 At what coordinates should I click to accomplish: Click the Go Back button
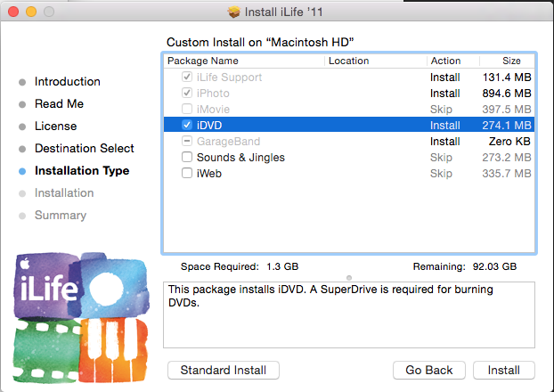point(429,370)
